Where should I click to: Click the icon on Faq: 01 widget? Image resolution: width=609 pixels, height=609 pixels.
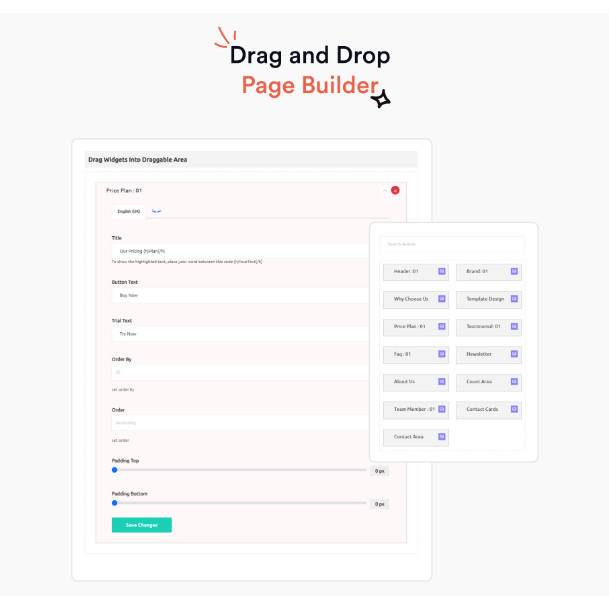pos(442,354)
